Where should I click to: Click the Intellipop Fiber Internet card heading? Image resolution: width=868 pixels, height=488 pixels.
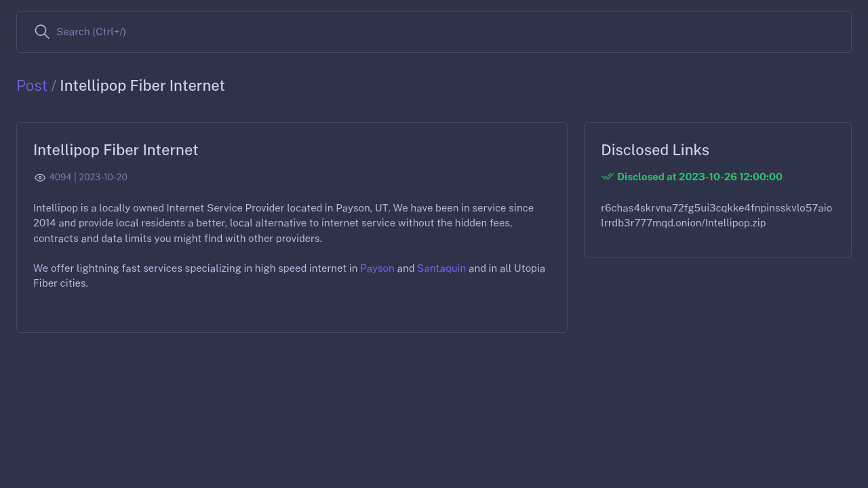point(116,150)
